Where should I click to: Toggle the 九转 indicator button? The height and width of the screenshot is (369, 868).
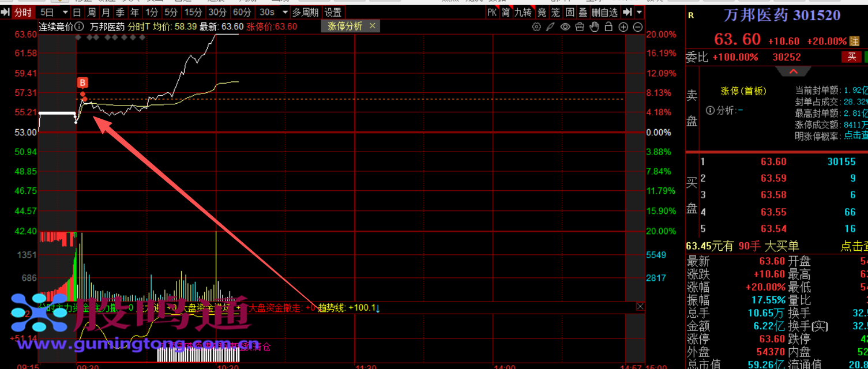(x=523, y=12)
